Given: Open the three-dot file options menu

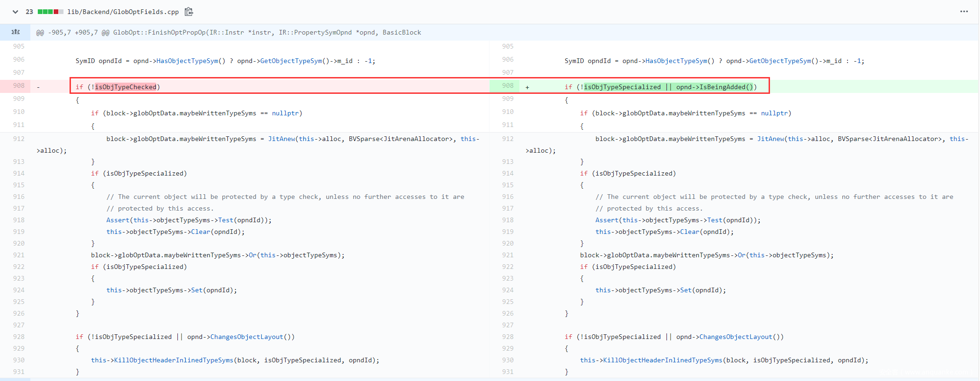Looking at the screenshot, I should click(964, 12).
